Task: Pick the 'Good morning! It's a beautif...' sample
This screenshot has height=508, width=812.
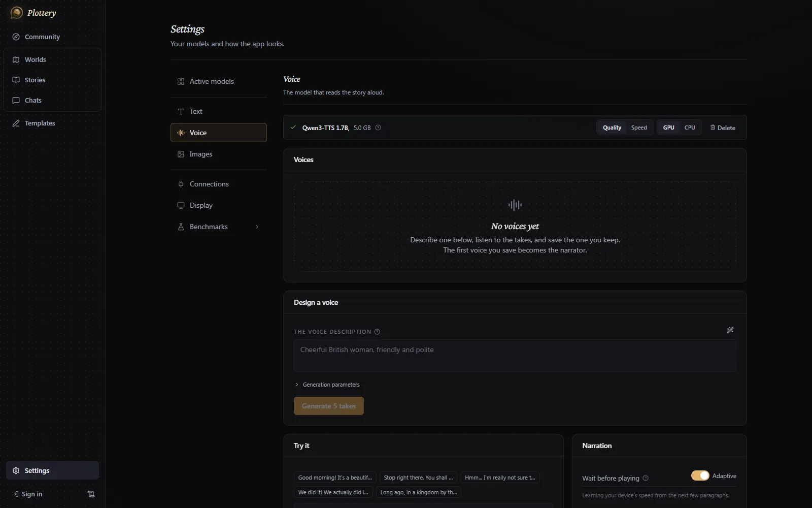Action: pyautogui.click(x=335, y=478)
